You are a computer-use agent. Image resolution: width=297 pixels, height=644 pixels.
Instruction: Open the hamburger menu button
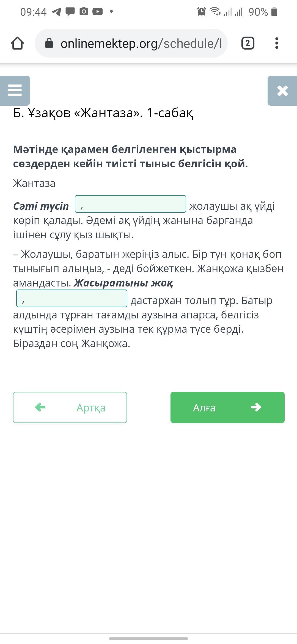click(15, 91)
